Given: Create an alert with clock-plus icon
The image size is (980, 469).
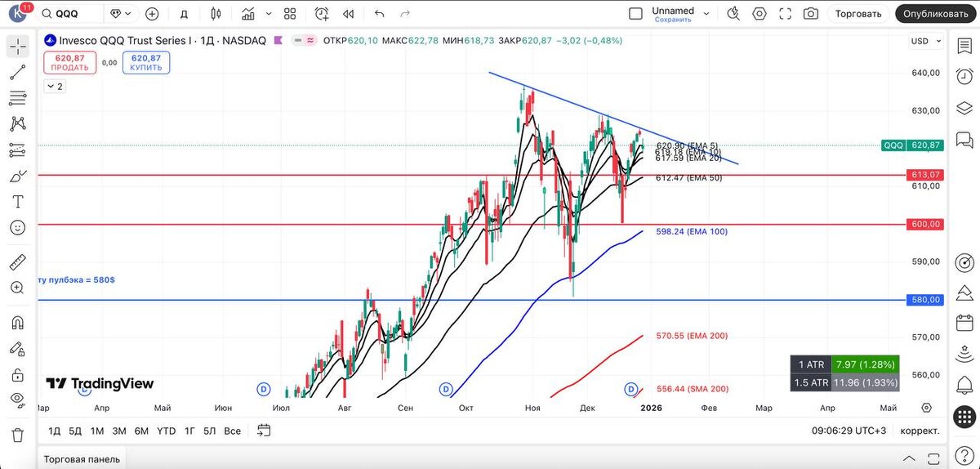Looking at the screenshot, I should (x=322, y=14).
